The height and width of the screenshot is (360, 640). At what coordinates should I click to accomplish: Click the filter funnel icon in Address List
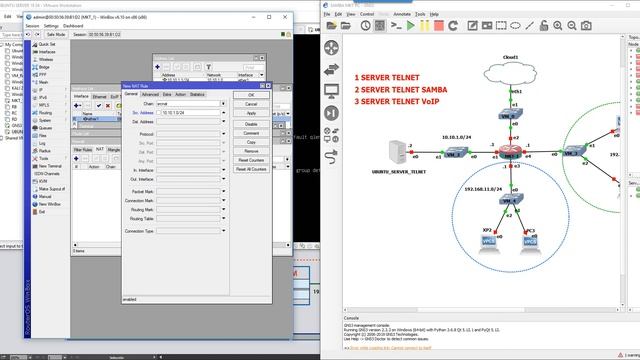(209, 67)
